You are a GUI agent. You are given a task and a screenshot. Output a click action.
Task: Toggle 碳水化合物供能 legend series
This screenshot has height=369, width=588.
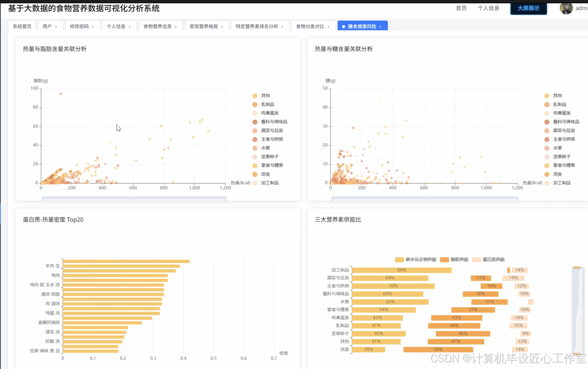[416, 259]
